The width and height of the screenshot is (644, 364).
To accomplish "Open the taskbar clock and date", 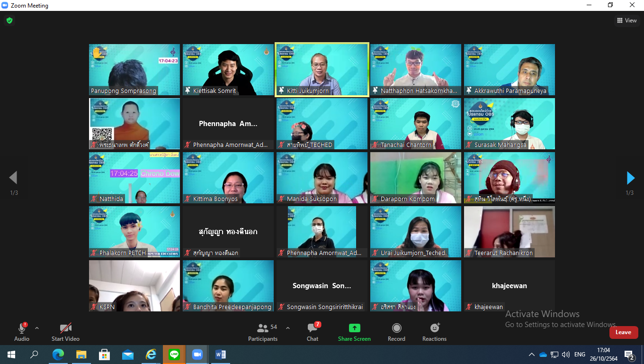I will [x=603, y=354].
